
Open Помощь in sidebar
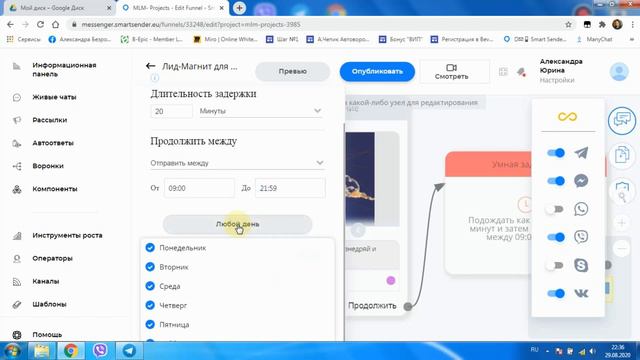[47, 334]
